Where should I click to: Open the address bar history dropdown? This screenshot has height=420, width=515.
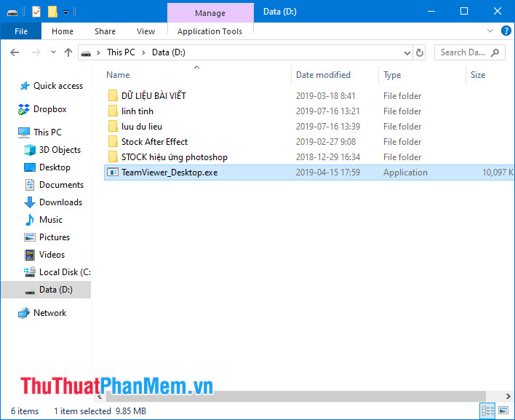pos(407,52)
